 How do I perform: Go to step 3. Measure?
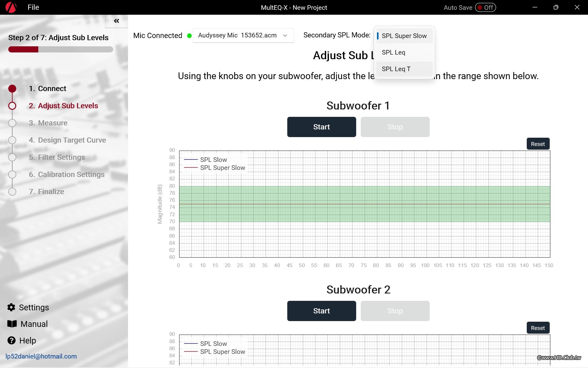pyautogui.click(x=48, y=123)
